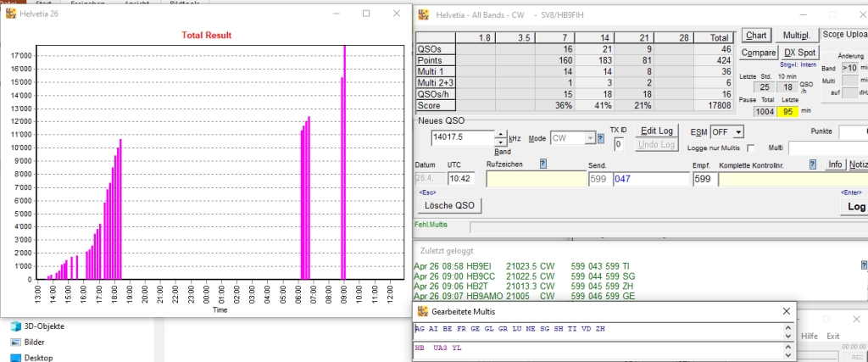Click the Compare button
The width and height of the screenshot is (868, 362).
[759, 53]
